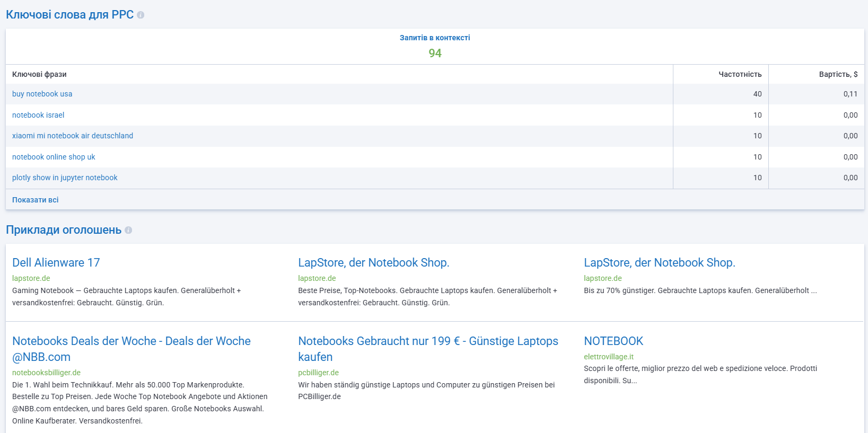This screenshot has height=433, width=868.
Task: Open the 'notebook israel' keyword link
Action: click(x=38, y=115)
